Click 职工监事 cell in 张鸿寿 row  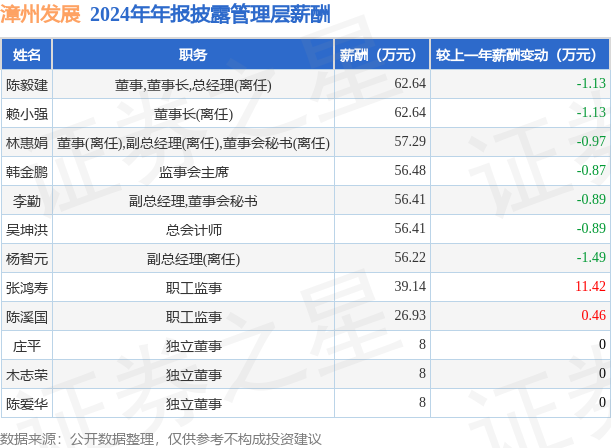(193, 288)
